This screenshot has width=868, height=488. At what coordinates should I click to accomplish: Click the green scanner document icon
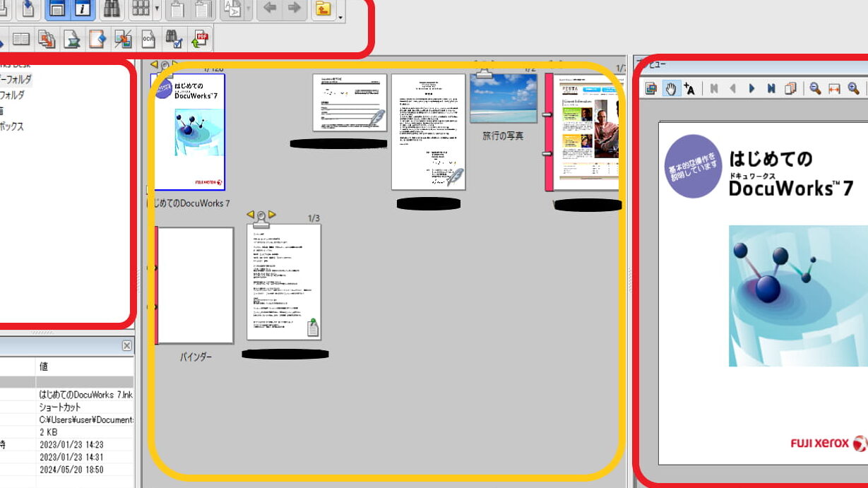pyautogui.click(x=72, y=39)
